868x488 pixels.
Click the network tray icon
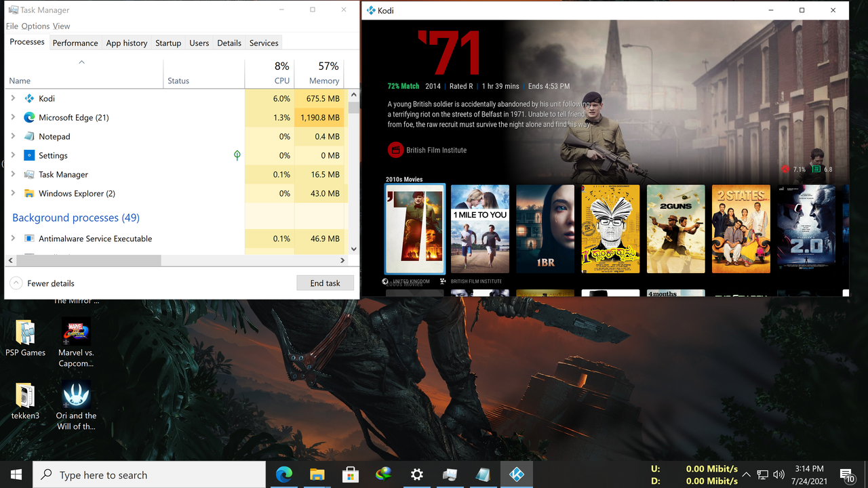pyautogui.click(x=762, y=474)
